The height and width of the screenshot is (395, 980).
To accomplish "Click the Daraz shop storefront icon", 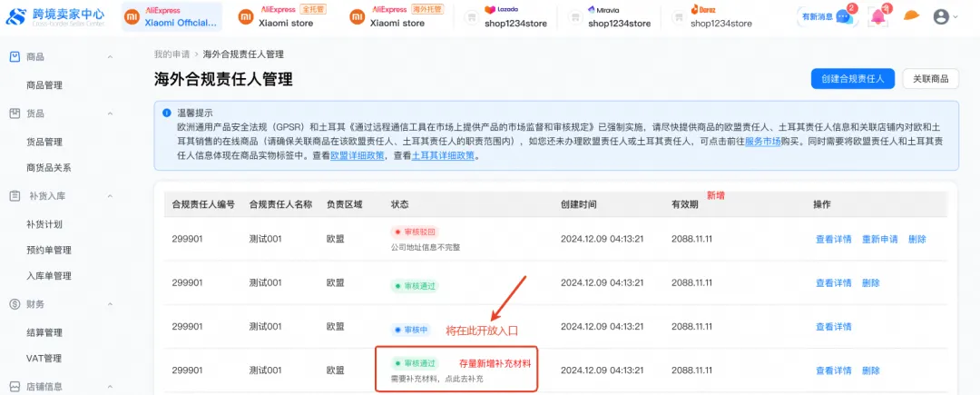I will point(678,17).
